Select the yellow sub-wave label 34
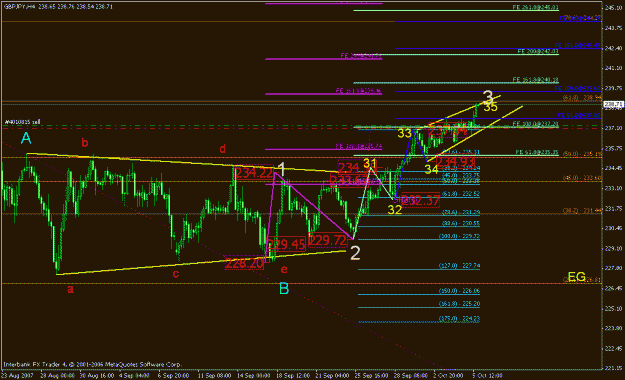The height and width of the screenshot is (380, 625). point(431,170)
